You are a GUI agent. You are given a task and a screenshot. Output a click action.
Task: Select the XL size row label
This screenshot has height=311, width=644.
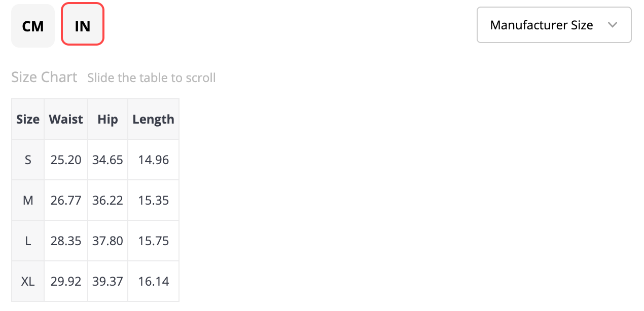pos(28,281)
